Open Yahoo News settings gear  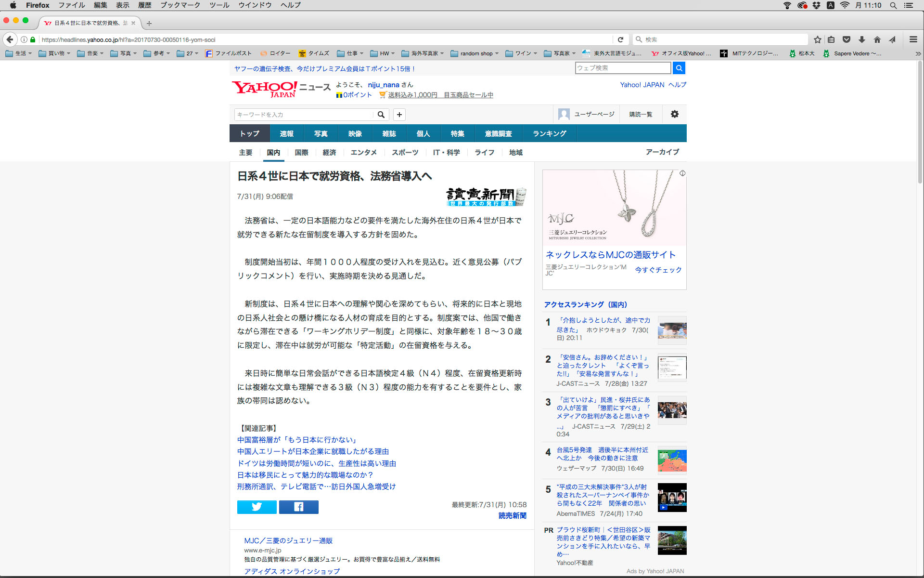675,114
